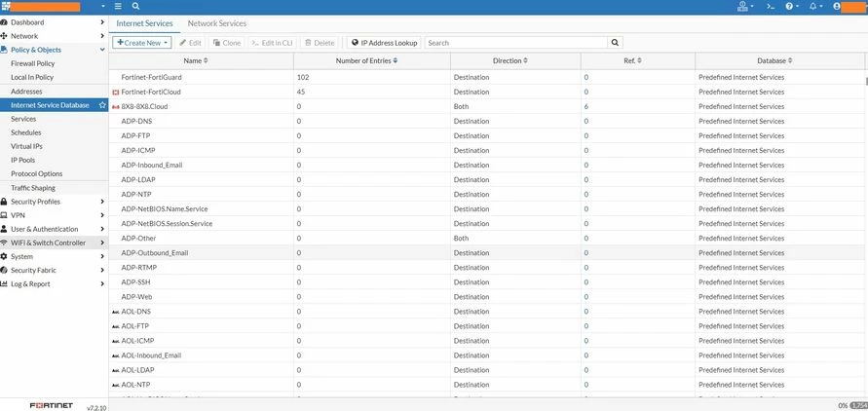Sort by Name column sort arrows
Screen dimensions: 868x411
click(206, 60)
